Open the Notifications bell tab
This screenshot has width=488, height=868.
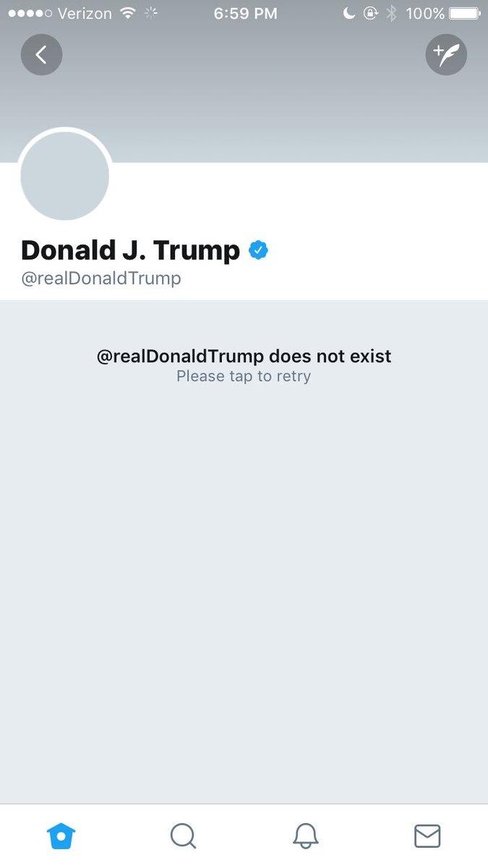coord(305,836)
